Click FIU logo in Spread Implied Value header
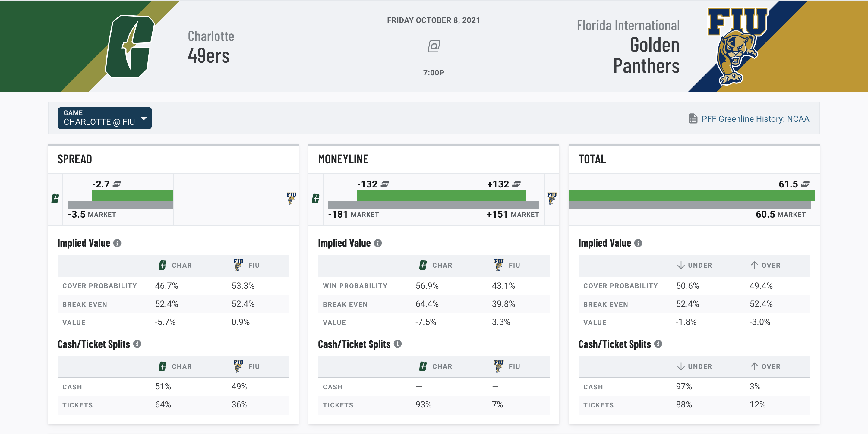868x434 pixels. click(x=238, y=265)
